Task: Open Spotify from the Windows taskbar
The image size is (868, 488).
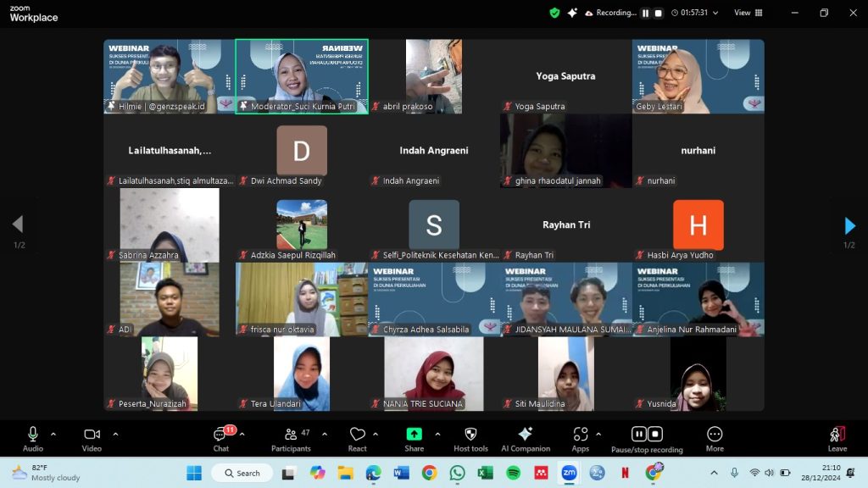Action: coord(513,473)
